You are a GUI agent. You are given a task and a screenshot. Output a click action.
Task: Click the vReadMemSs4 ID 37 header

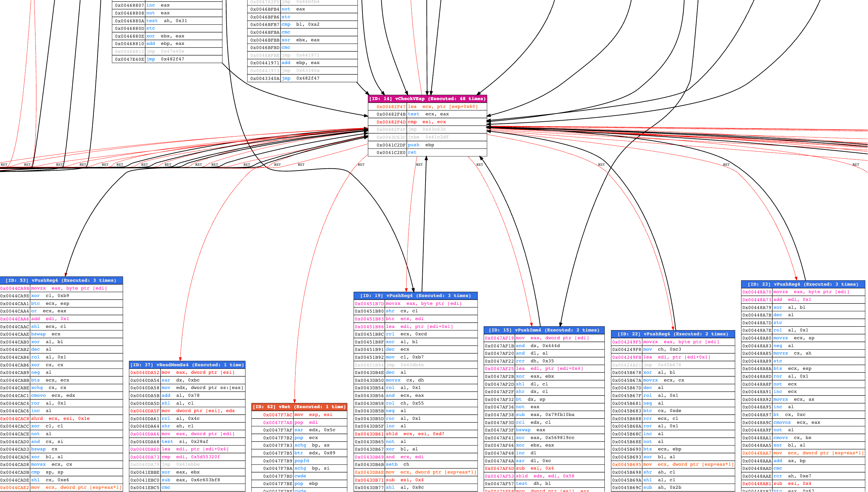pos(187,365)
